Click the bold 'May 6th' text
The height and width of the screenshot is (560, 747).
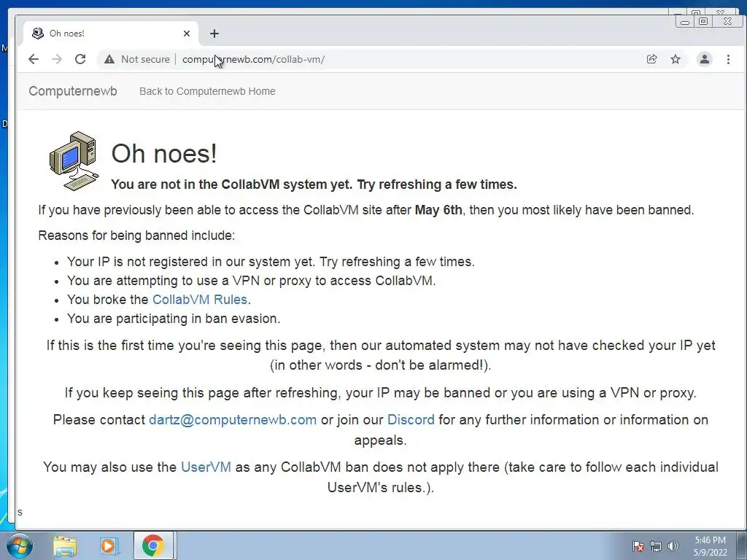(438, 210)
